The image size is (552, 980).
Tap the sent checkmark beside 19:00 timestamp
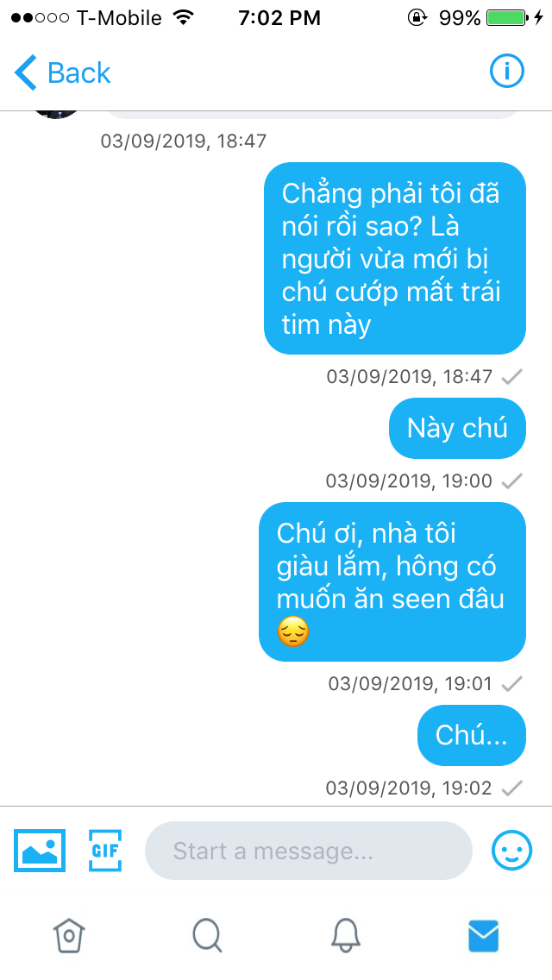pyautogui.click(x=512, y=481)
